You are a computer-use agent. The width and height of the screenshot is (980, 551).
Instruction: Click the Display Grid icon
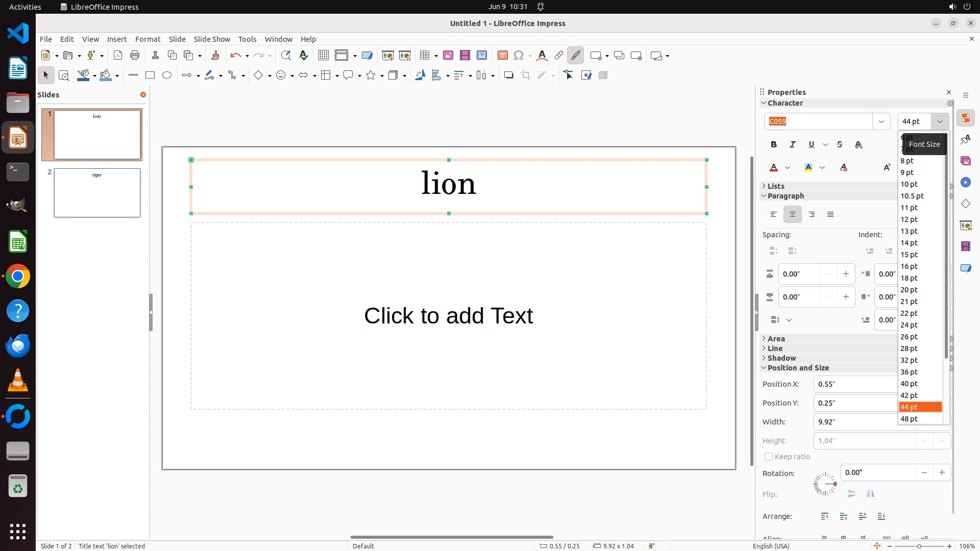(323, 56)
